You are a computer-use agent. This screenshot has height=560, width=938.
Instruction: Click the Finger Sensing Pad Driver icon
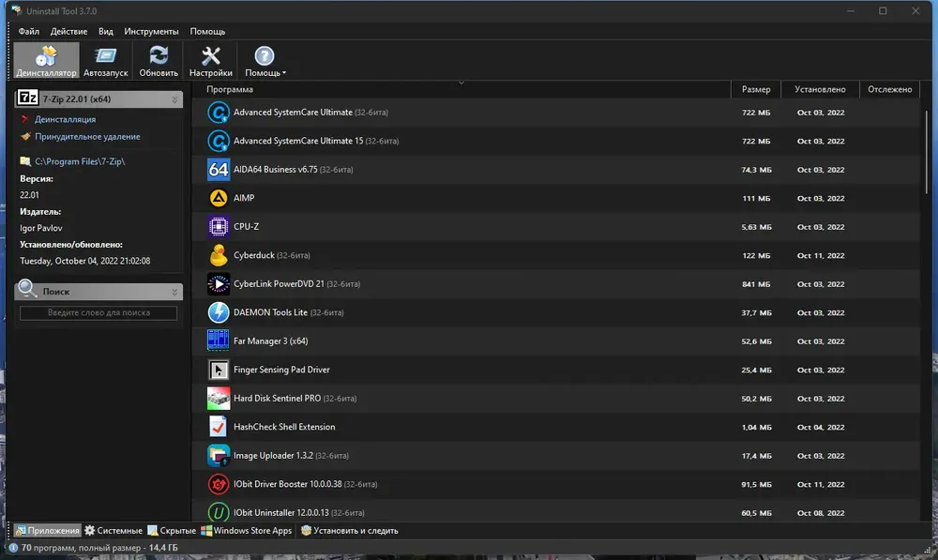219,370
